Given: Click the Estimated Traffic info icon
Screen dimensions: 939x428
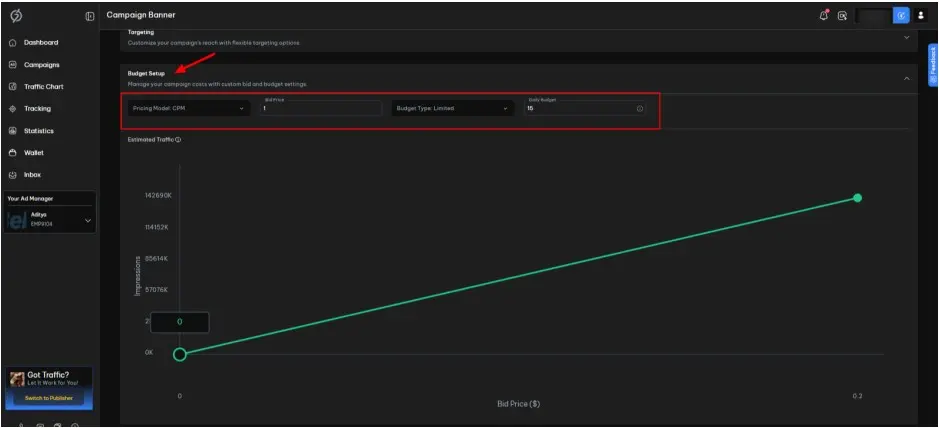Looking at the screenshot, I should [178, 139].
